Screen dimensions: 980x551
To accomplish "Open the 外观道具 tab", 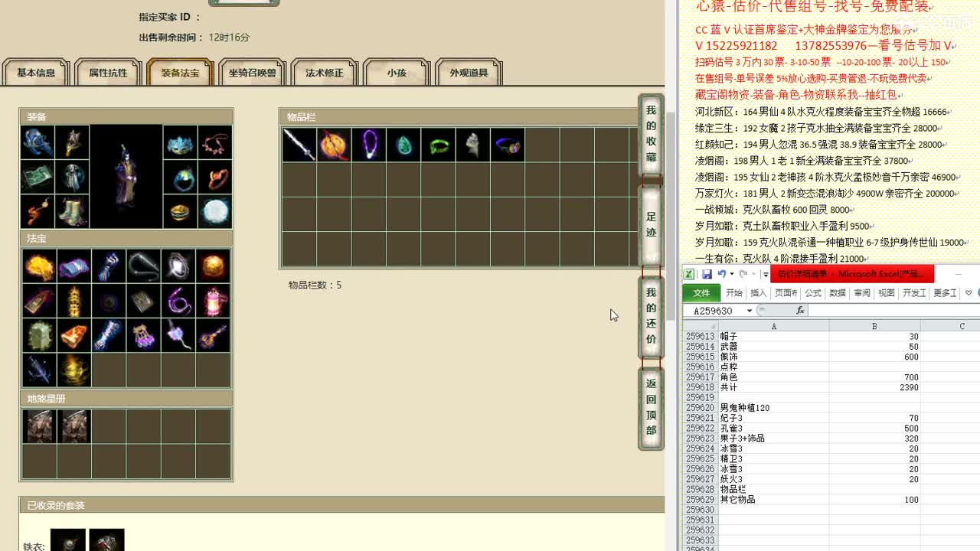I will (469, 73).
